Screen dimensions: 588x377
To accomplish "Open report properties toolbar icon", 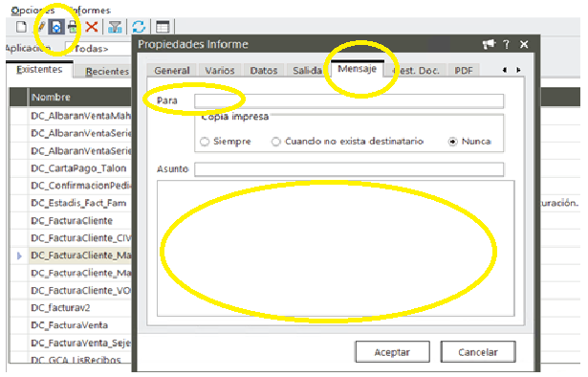I will coord(56,27).
